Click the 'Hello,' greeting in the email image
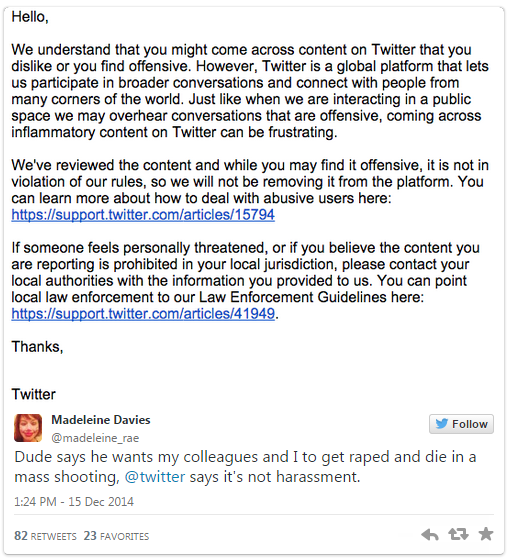The width and height of the screenshot is (508, 560). pyautogui.click(x=30, y=17)
